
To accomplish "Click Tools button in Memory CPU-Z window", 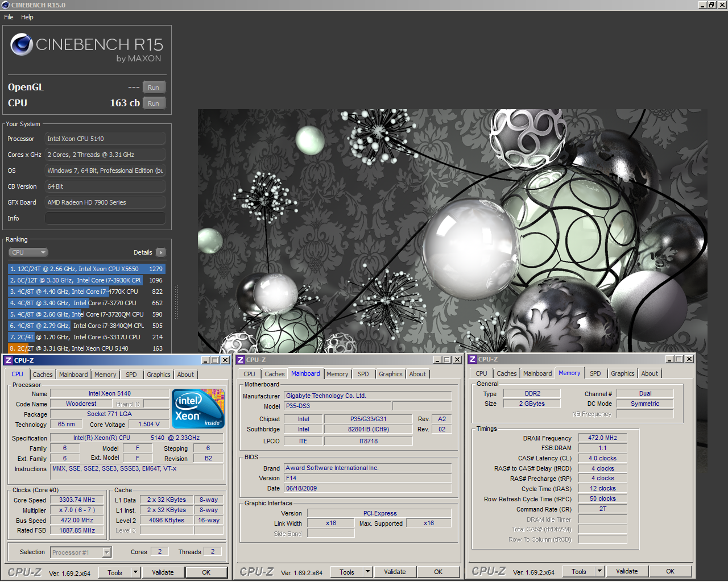I will [x=579, y=572].
